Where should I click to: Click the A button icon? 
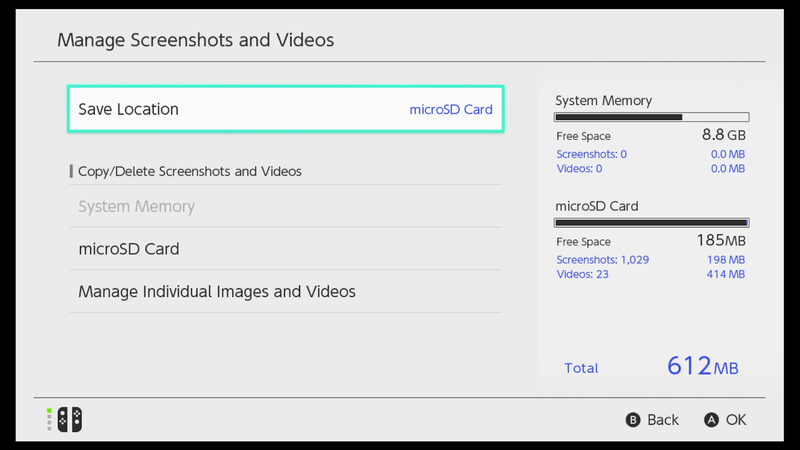click(x=711, y=420)
